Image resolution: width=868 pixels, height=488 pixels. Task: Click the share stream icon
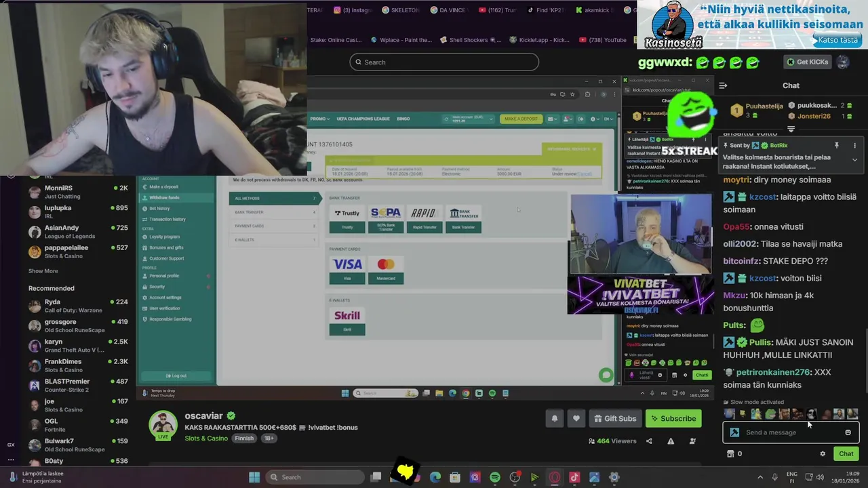tap(649, 441)
